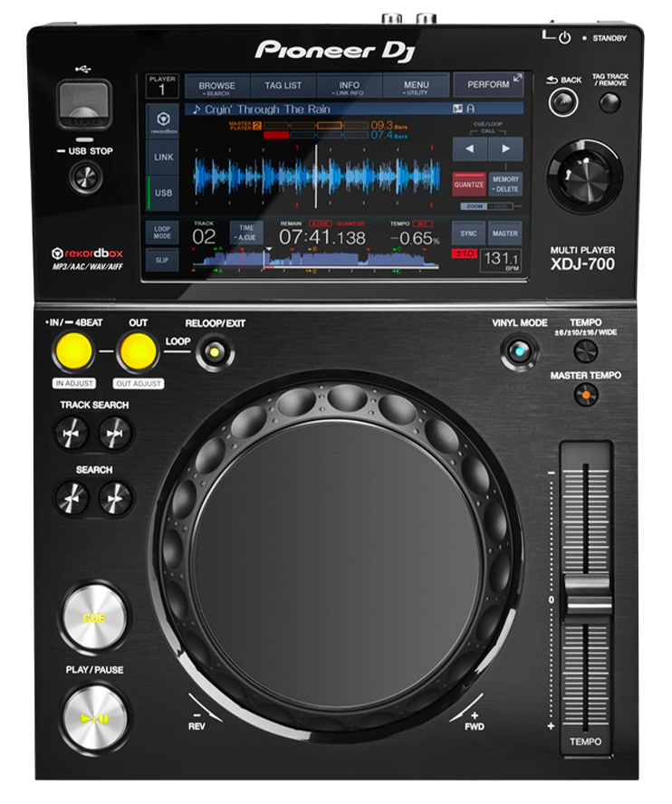Viewport: 672px width, 804px height.
Task: Click the TEMPO slider handle
Action: click(585, 601)
